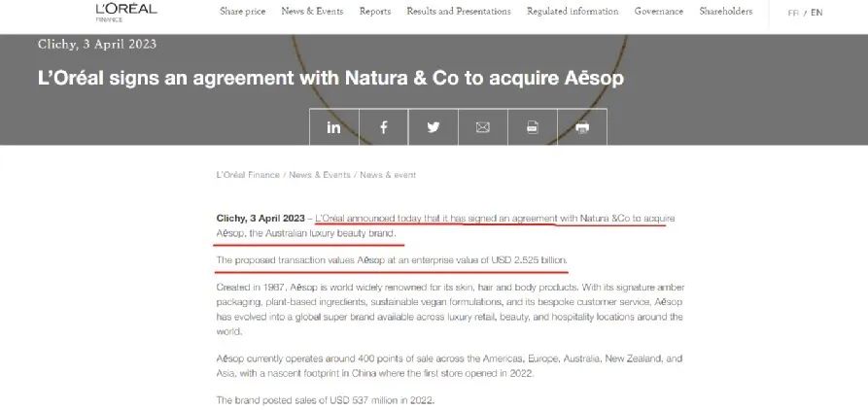Share article on LinkedIn
The height and width of the screenshot is (410, 868).
(333, 127)
